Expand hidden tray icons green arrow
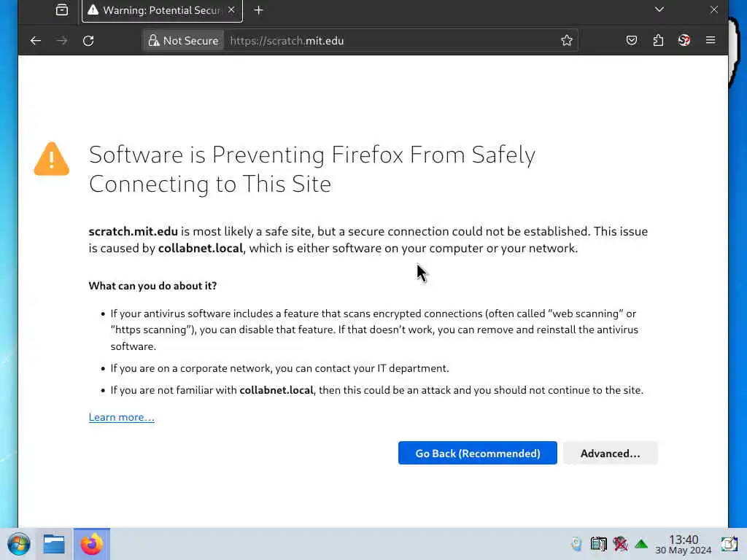The image size is (747, 560). pos(641,544)
